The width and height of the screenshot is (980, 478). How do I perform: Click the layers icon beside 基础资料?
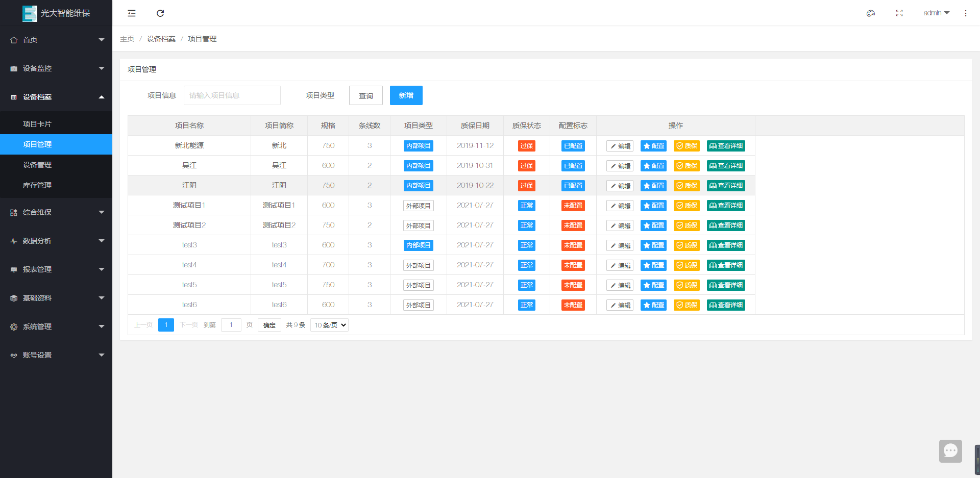pos(14,298)
